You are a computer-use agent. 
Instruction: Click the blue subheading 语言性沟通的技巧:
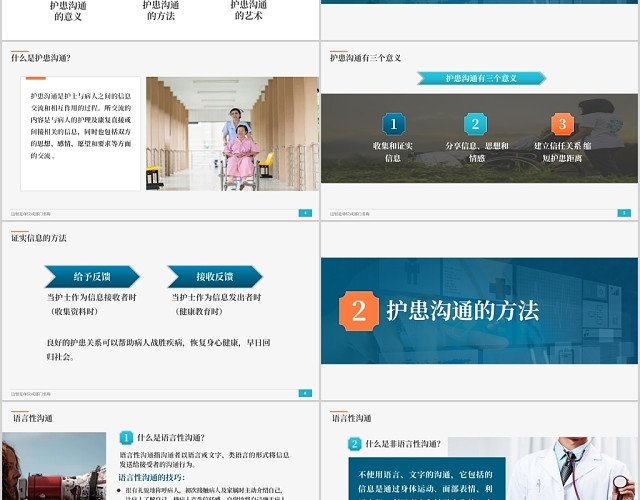tap(152, 477)
